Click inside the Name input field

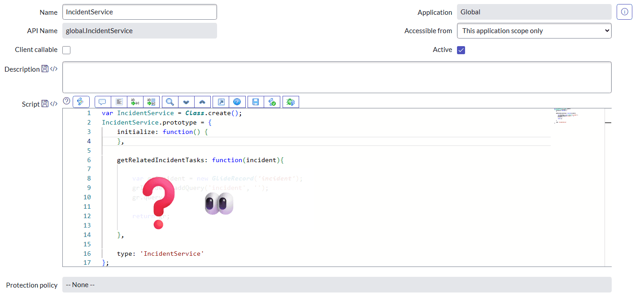click(139, 12)
